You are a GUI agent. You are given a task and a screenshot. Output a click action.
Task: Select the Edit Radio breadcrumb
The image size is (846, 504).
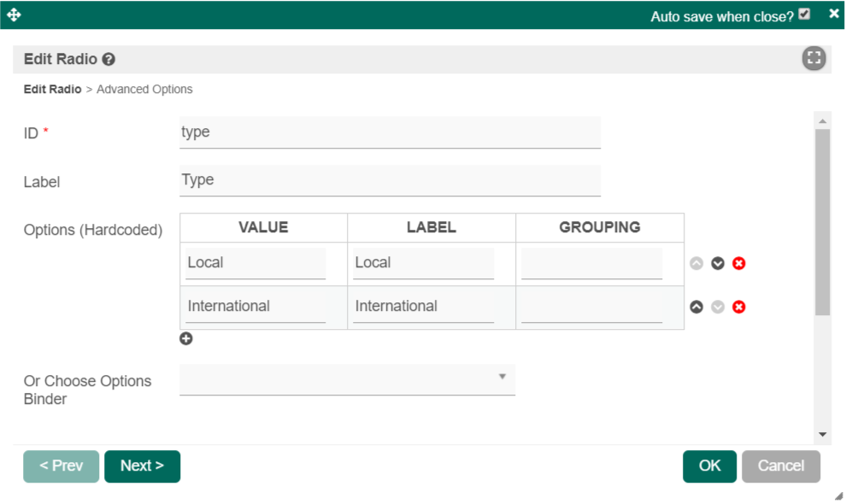[52, 90]
